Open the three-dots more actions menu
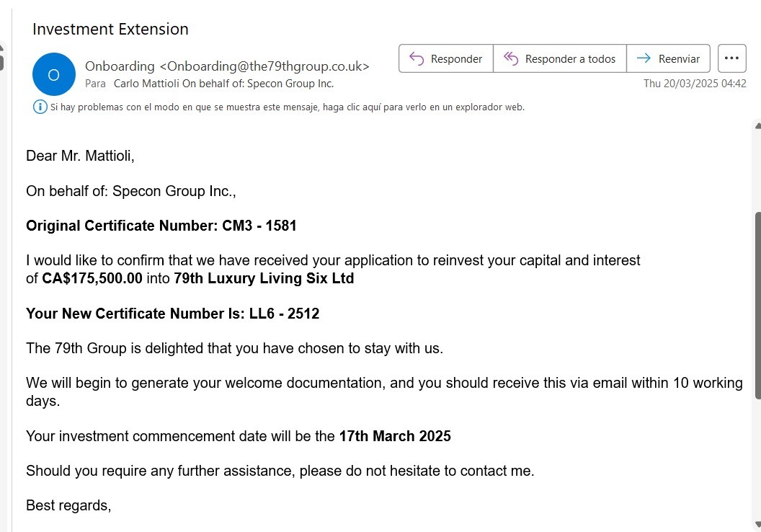Screen dimensions: 761x532 coord(731,58)
